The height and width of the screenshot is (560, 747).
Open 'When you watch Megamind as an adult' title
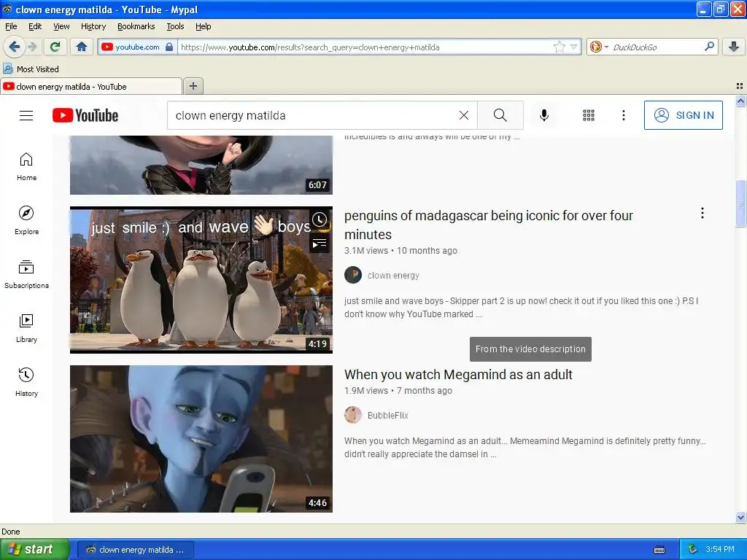point(458,375)
